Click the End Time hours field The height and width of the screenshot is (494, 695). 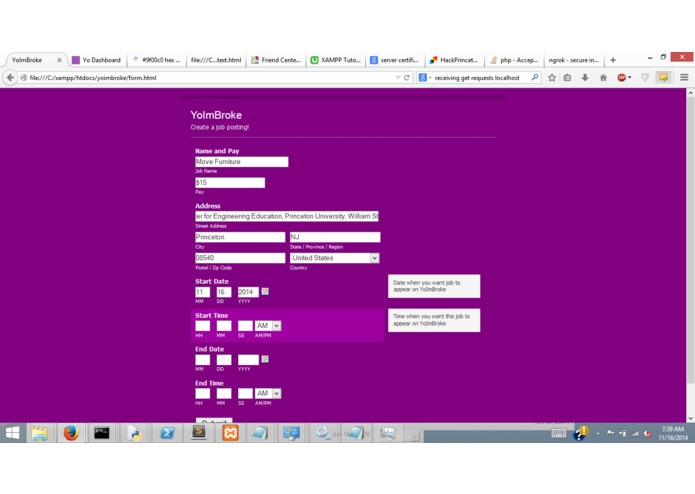[203, 393]
